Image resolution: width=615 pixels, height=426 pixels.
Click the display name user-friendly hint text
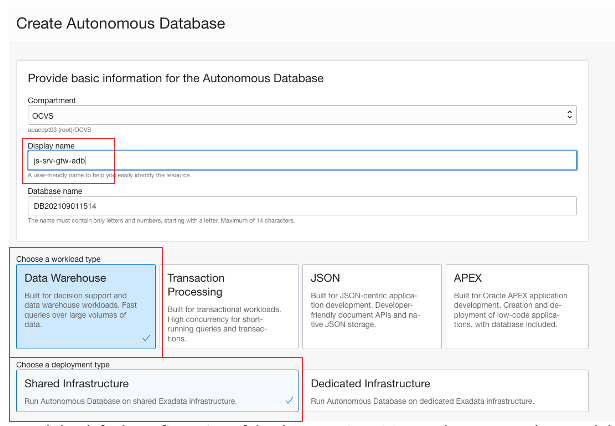(109, 175)
